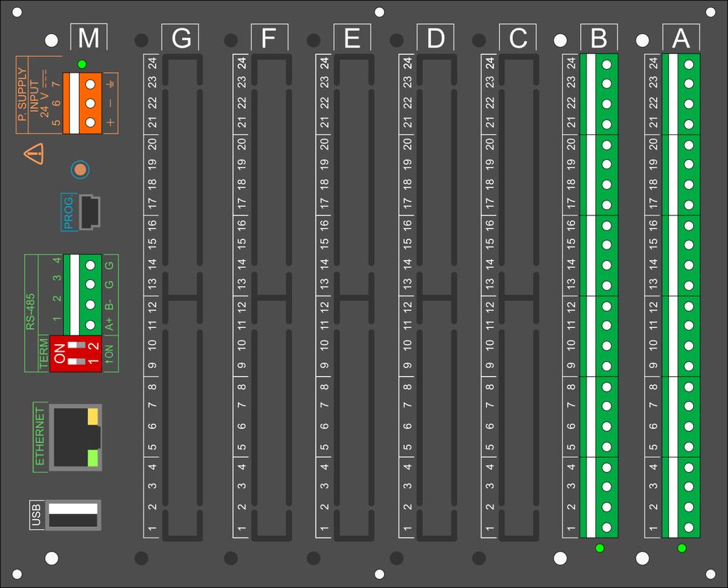Image resolution: width=728 pixels, height=588 pixels.
Task: Click slot A terminal 1 screw
Action: [x=688, y=528]
